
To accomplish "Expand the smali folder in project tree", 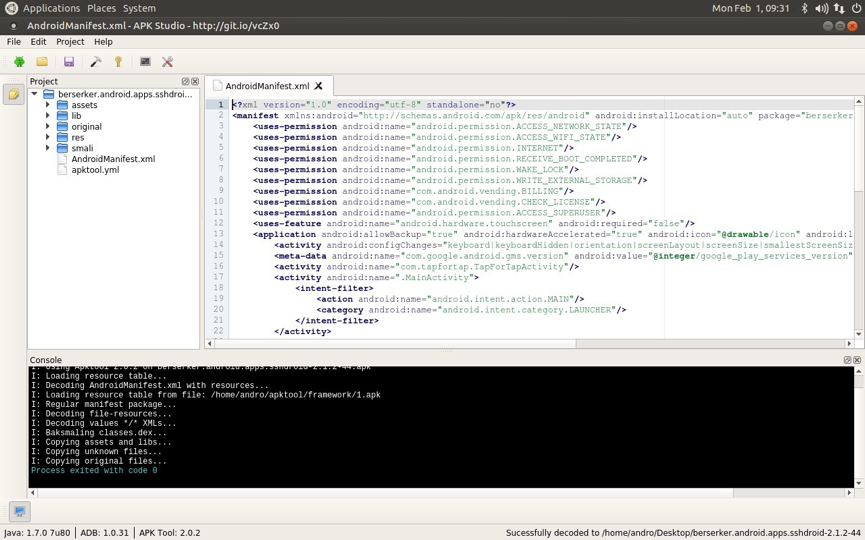I will pyautogui.click(x=48, y=148).
